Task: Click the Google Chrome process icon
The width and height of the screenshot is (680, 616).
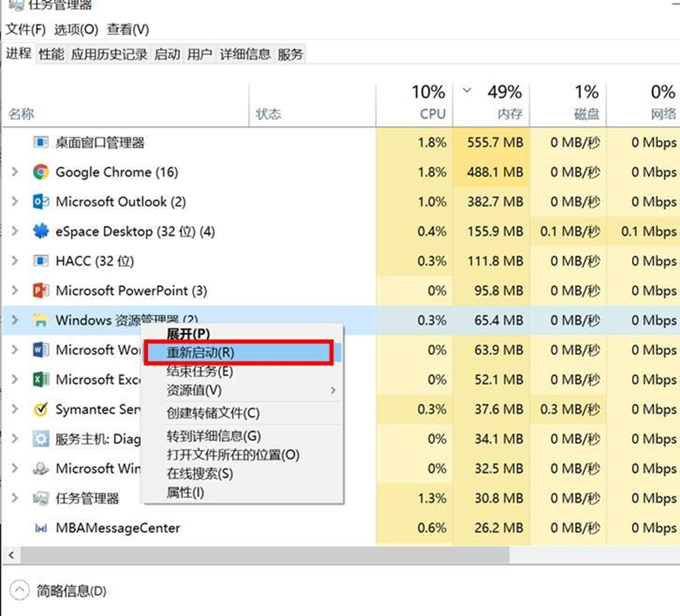Action: 41,172
